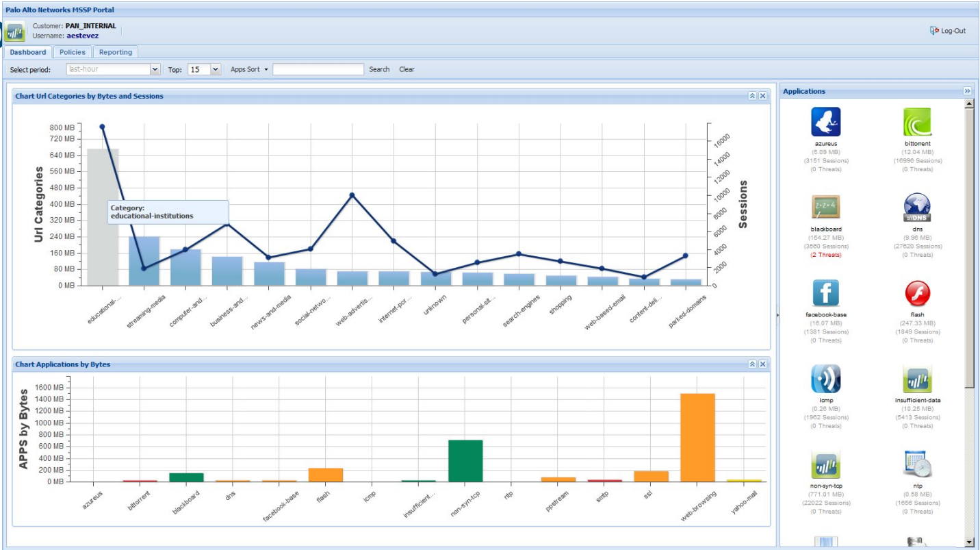Switch to the Policies tab
This screenshot has height=550, width=980.
[x=73, y=52]
